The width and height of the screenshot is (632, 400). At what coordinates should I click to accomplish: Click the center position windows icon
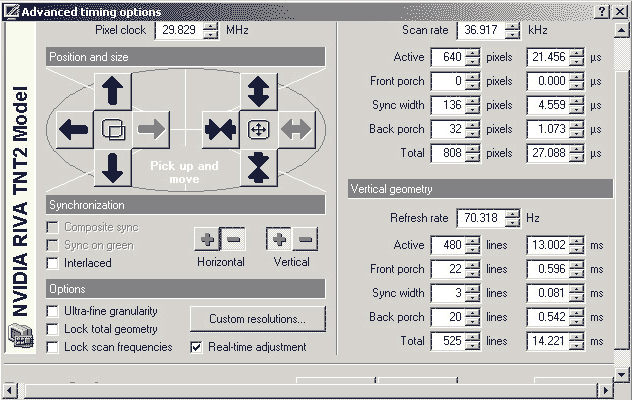point(113,129)
